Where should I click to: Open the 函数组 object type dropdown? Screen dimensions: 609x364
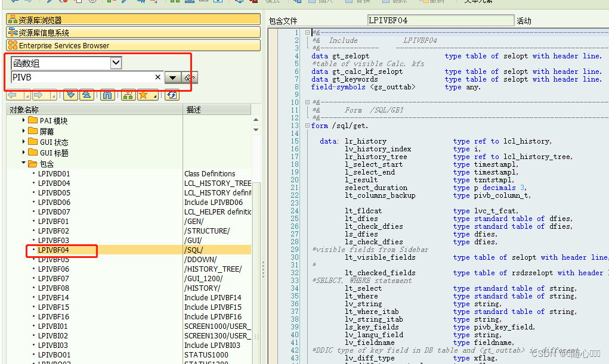click(x=116, y=63)
